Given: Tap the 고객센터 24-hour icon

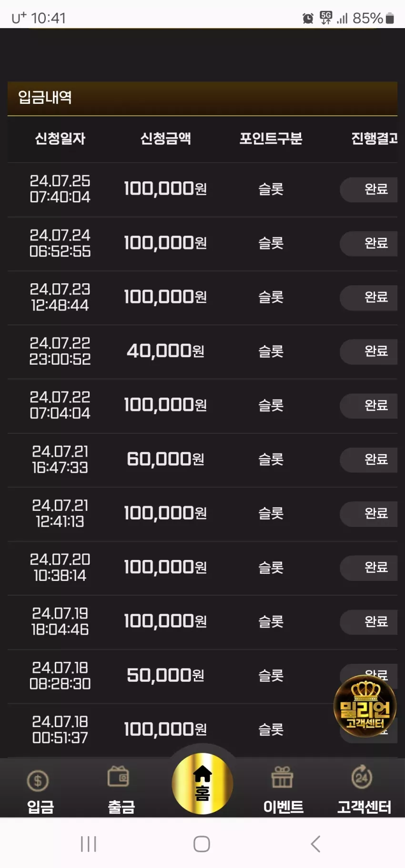Looking at the screenshot, I should click(362, 777).
